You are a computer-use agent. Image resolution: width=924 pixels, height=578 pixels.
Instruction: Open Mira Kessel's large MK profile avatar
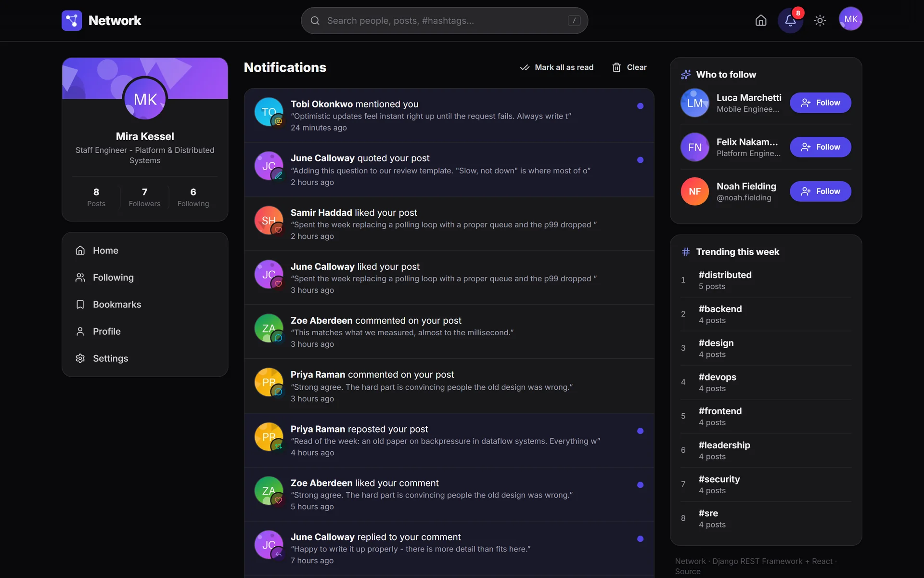point(145,99)
